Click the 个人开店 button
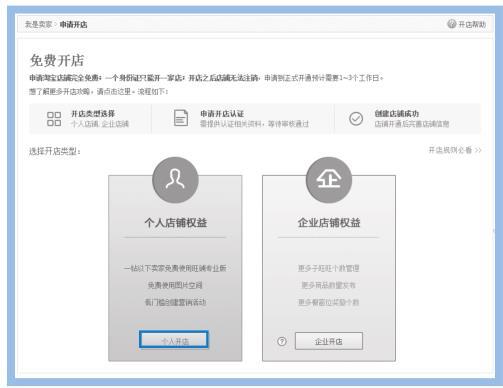The height and width of the screenshot is (388, 503). [x=174, y=340]
